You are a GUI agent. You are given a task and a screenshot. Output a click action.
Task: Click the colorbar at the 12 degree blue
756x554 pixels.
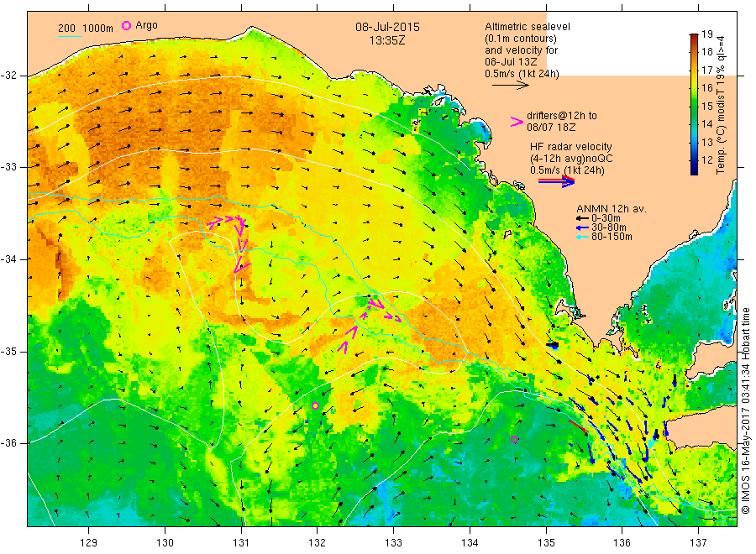pyautogui.click(x=694, y=160)
